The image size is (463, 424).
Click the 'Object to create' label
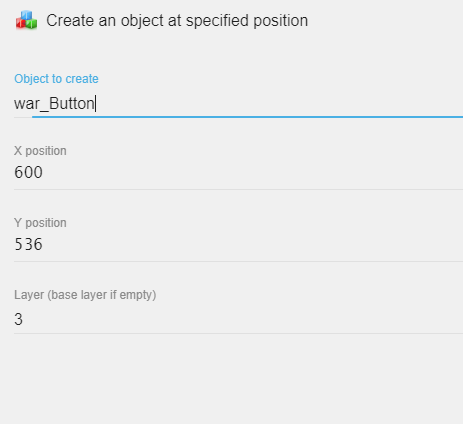click(56, 79)
